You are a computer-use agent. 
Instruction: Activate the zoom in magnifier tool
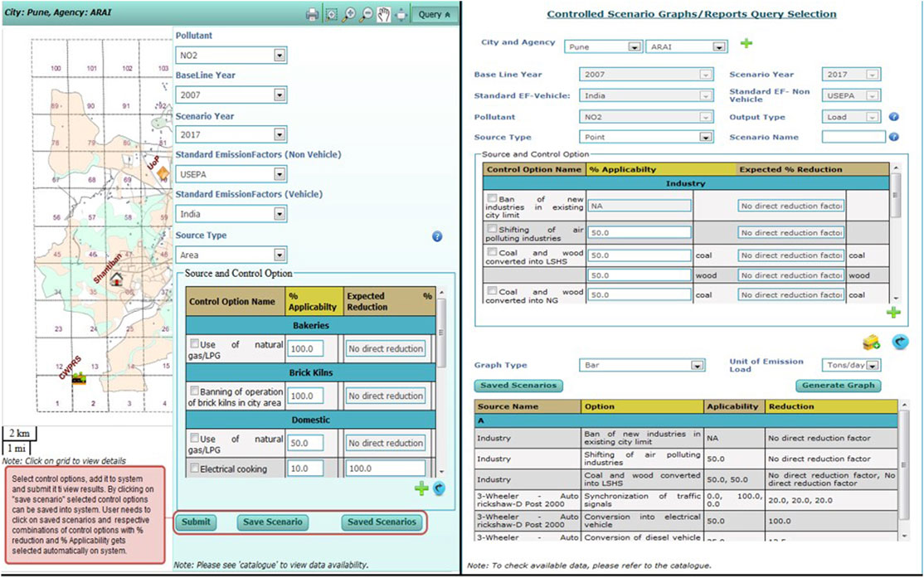(349, 15)
